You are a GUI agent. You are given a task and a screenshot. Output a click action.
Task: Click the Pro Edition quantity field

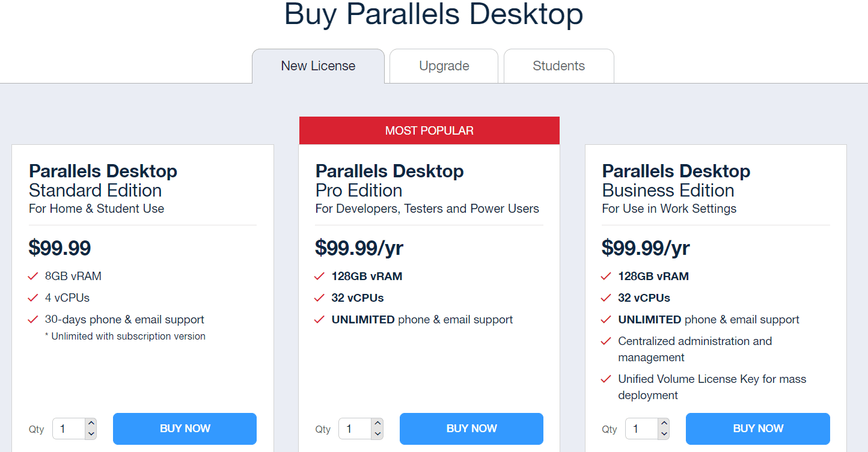coord(355,429)
